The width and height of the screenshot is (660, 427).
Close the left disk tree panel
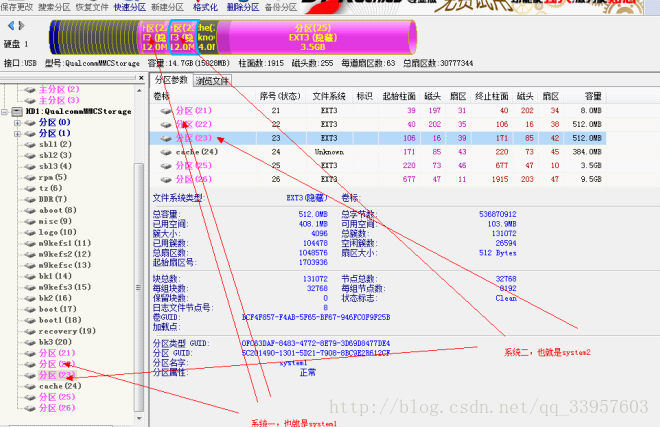[x=141, y=78]
